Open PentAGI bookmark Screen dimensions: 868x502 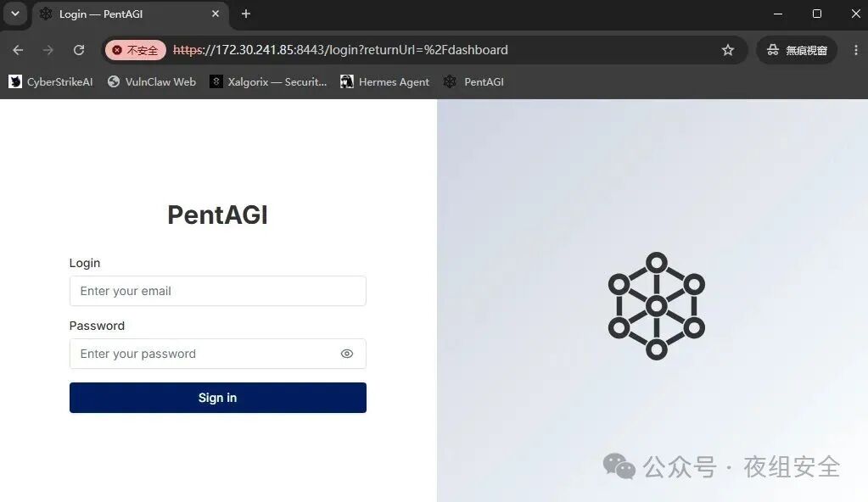click(473, 82)
